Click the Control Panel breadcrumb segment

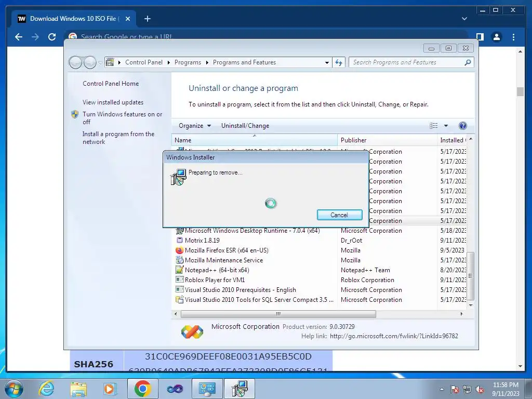pos(144,62)
